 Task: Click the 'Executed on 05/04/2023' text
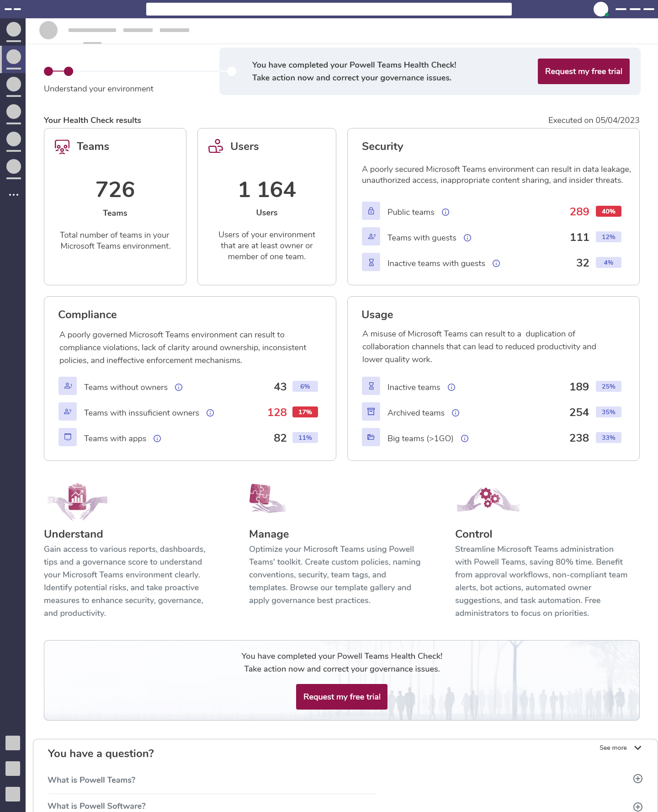[x=594, y=120]
